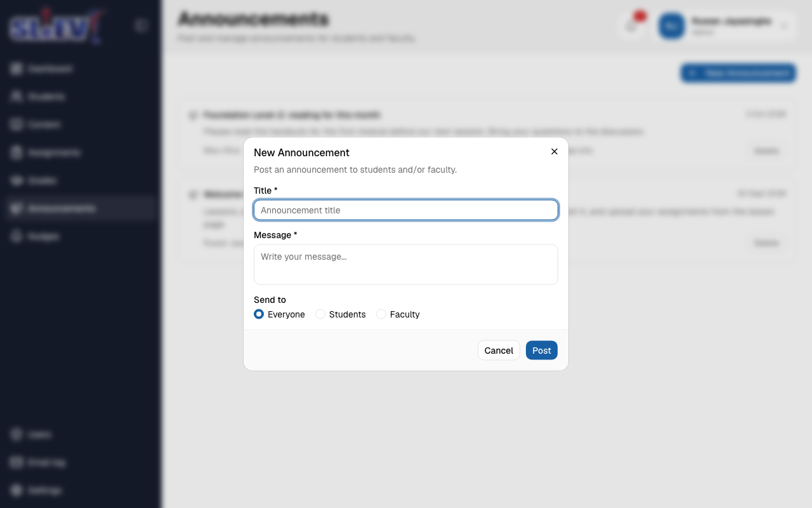Close the New Announcement dialog with X

point(554,152)
